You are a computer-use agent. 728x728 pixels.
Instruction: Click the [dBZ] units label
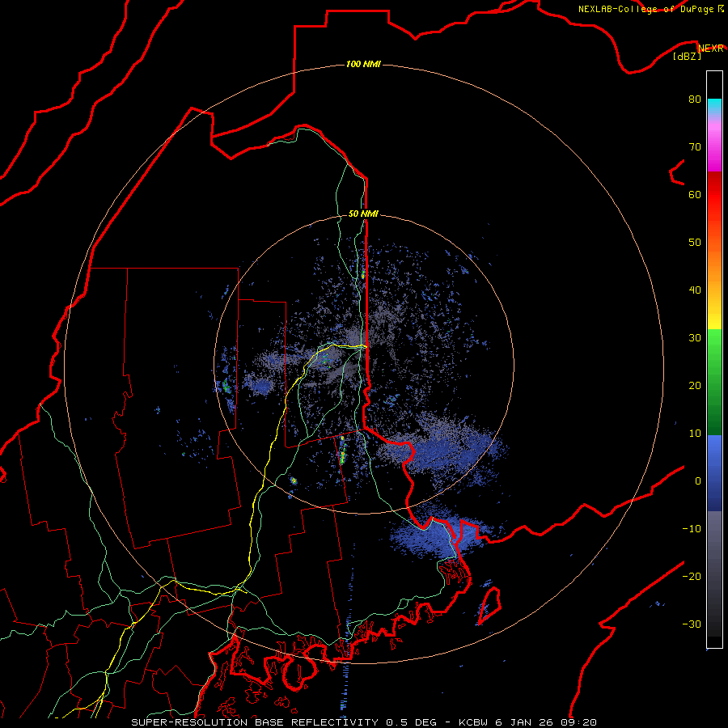click(x=687, y=57)
